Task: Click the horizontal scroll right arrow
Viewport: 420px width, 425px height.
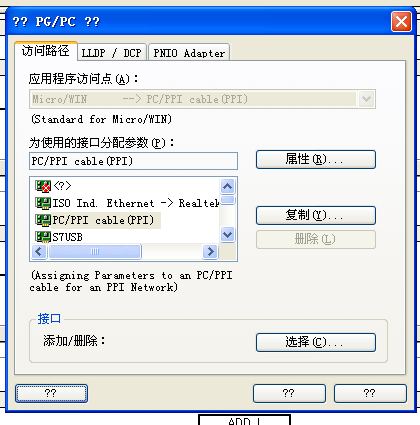Action: 211,252
